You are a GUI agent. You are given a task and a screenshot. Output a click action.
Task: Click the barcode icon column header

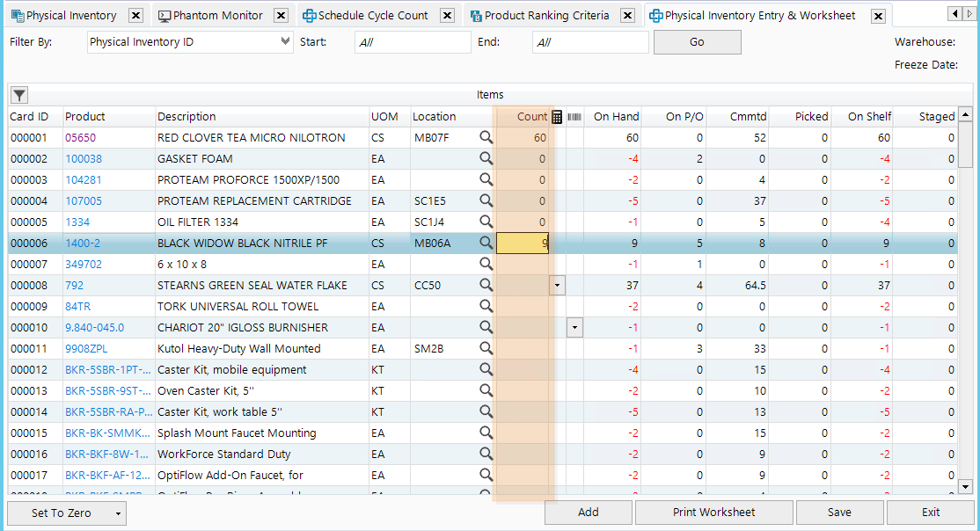click(574, 116)
